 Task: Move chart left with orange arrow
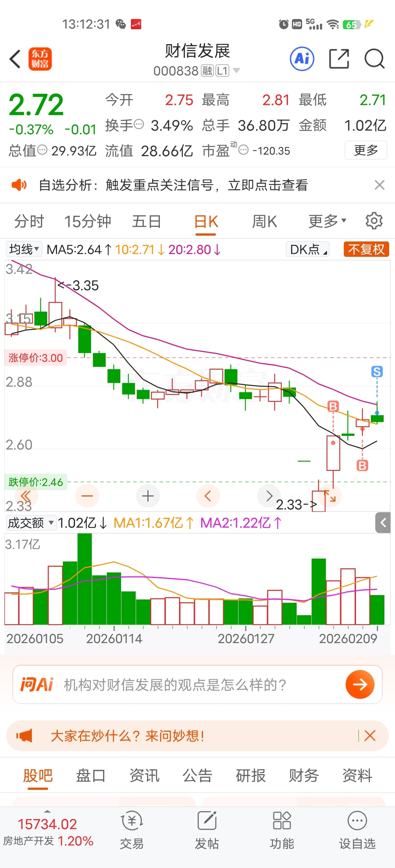[208, 496]
